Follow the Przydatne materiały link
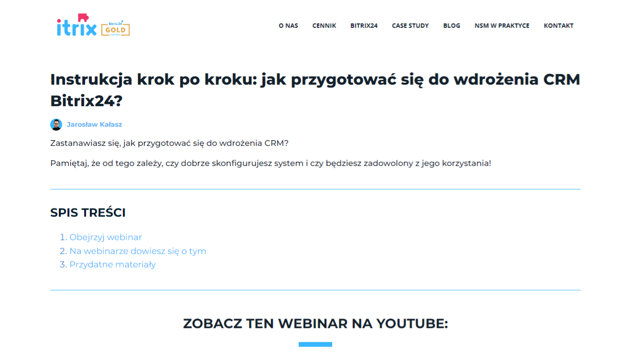Viewport: 644px width, 357px height. (112, 264)
